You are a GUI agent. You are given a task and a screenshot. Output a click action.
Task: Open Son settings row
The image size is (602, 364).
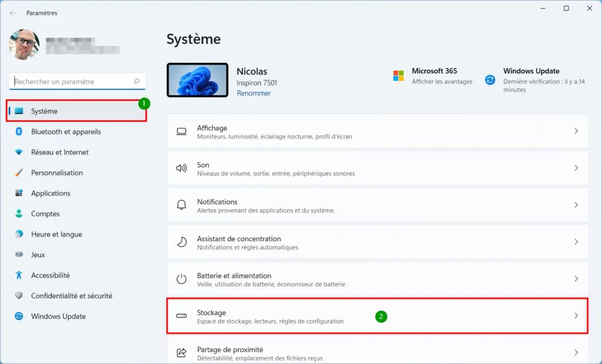coord(377,168)
